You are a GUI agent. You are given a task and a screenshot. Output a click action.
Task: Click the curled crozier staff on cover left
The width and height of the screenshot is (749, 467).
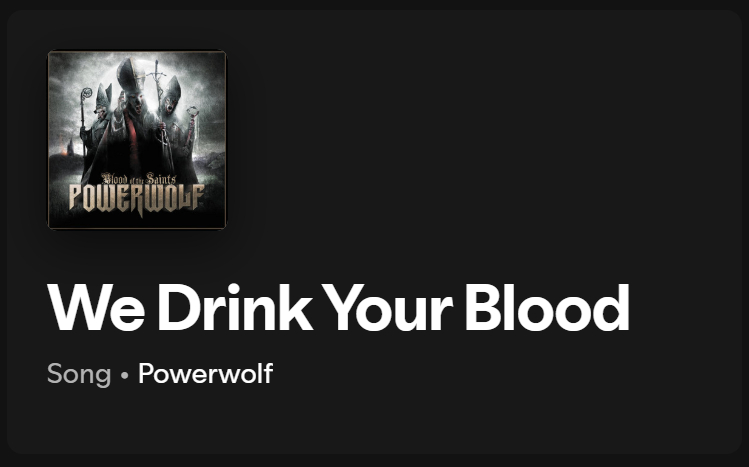(84, 119)
